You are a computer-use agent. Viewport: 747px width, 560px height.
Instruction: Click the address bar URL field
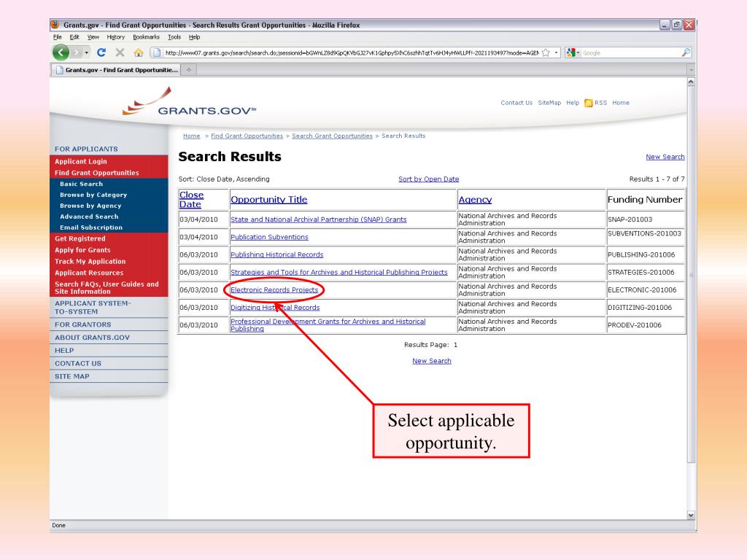(x=352, y=52)
